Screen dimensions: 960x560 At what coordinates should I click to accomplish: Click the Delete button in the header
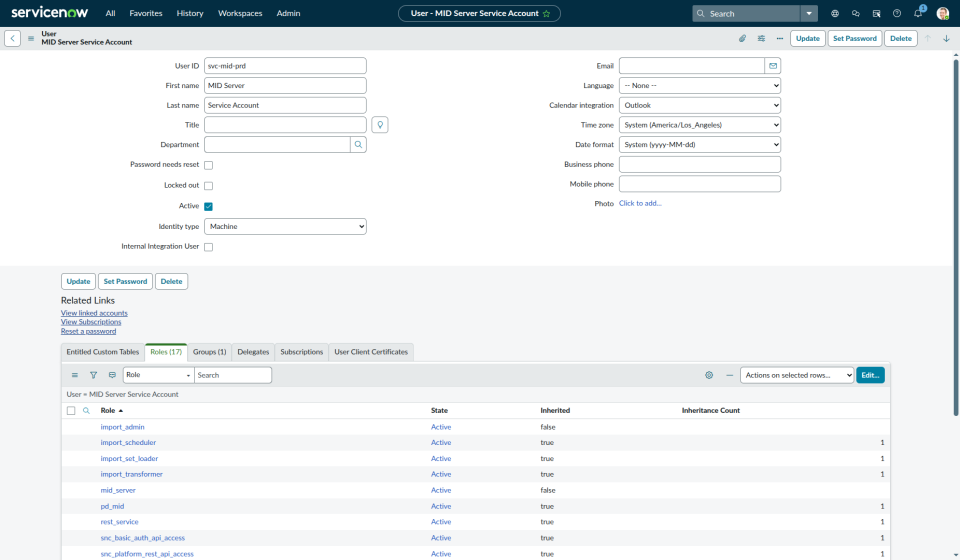tap(901, 39)
